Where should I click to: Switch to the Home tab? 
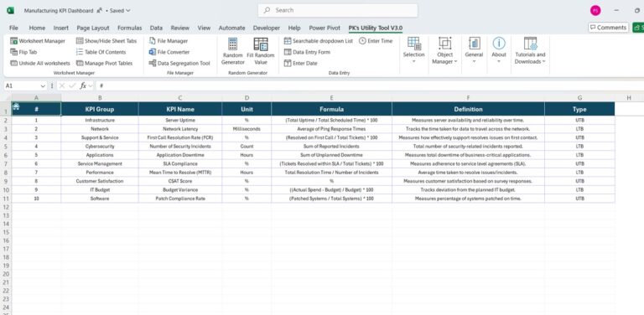click(x=37, y=28)
